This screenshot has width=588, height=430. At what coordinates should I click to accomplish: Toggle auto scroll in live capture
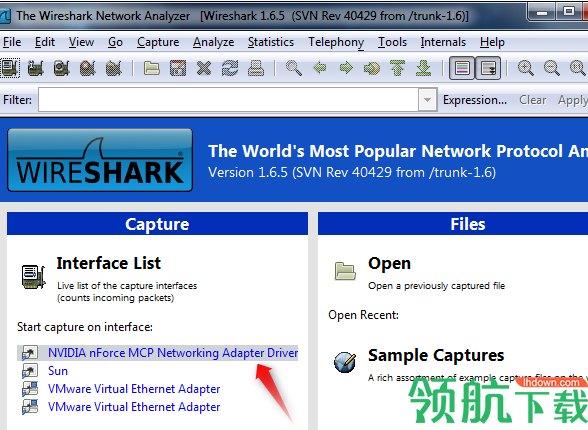point(488,69)
